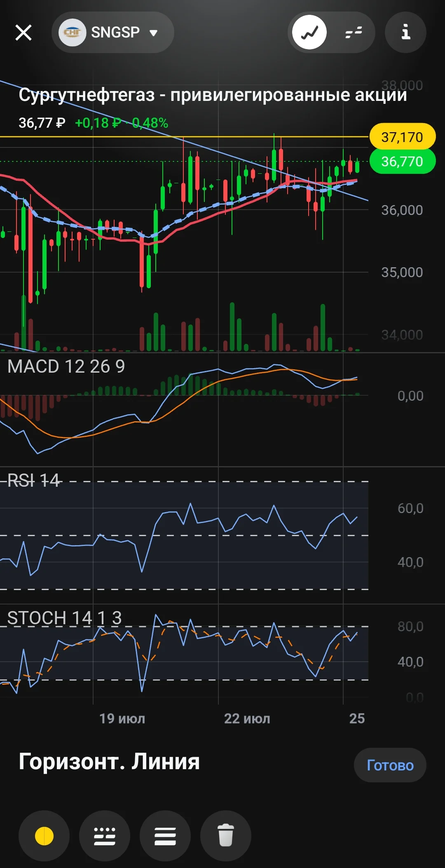Choose the yellow line color swatch
445x868 pixels.
(x=44, y=836)
